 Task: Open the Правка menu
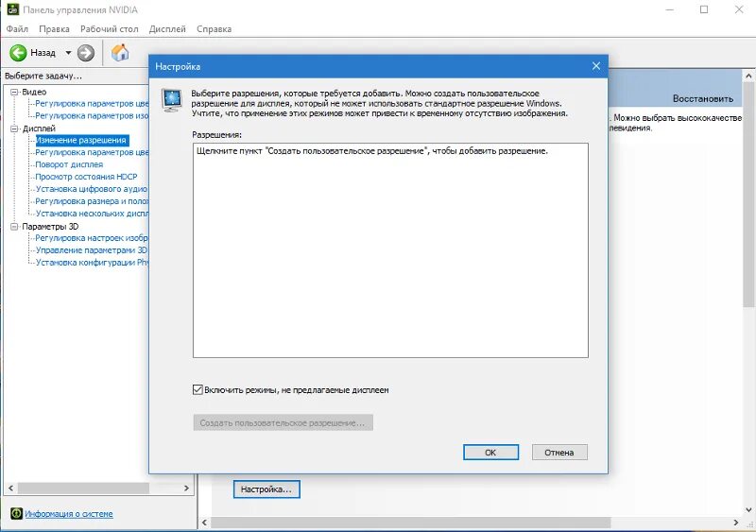click(54, 29)
